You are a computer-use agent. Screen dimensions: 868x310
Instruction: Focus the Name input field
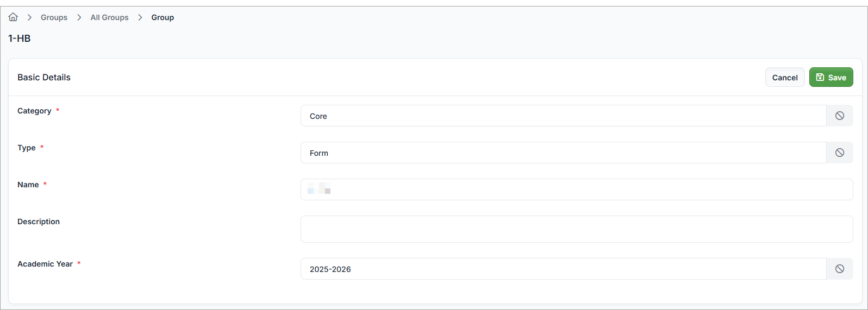(576, 189)
